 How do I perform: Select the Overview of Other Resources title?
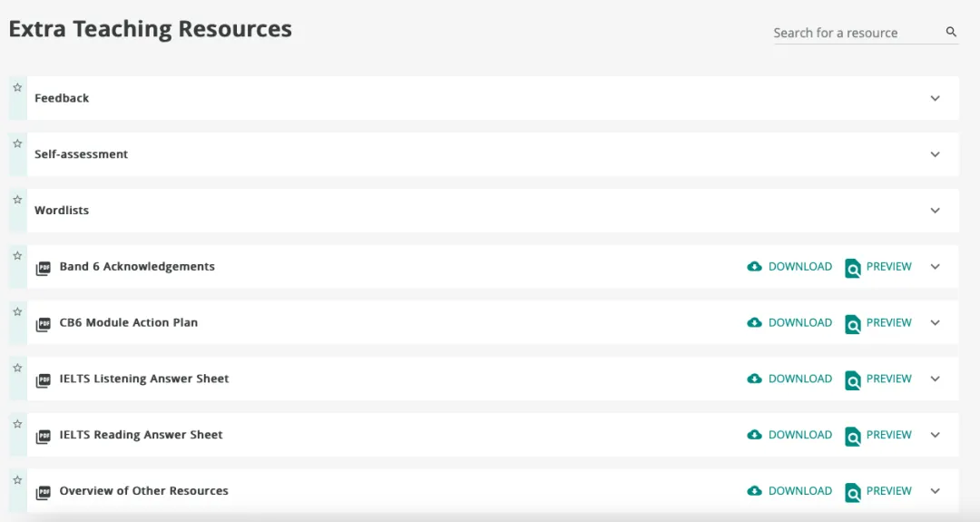pos(143,491)
